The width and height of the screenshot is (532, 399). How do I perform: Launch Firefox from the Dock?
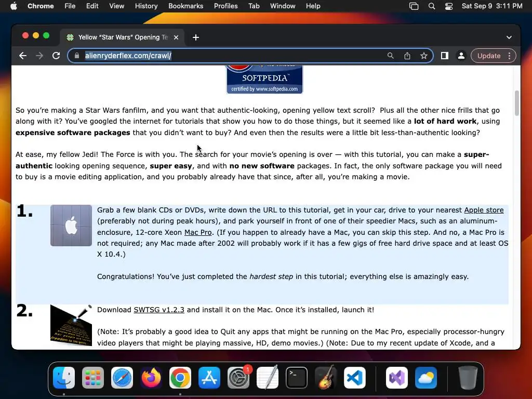pos(151,378)
